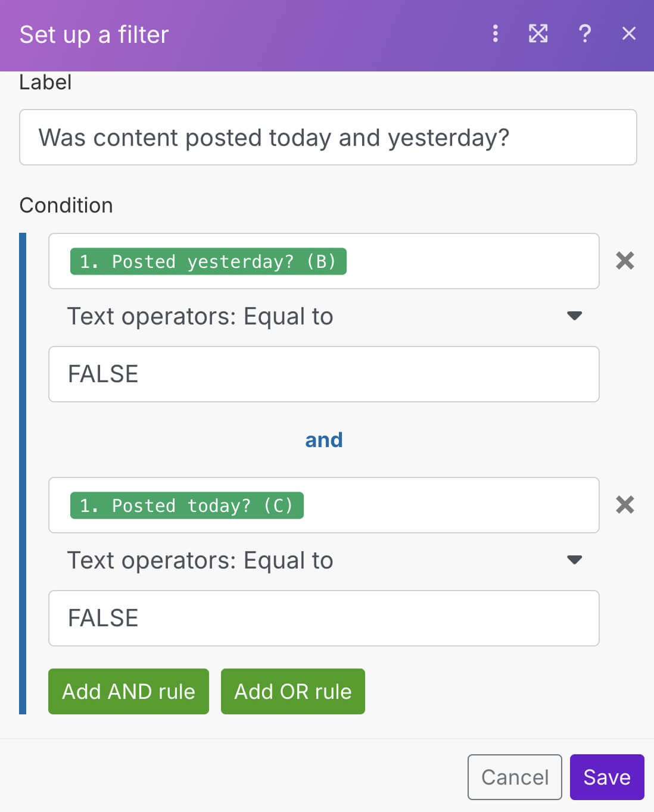Screen dimensions: 654x812
Task: Click the first condition field selector box
Action: pos(323,261)
